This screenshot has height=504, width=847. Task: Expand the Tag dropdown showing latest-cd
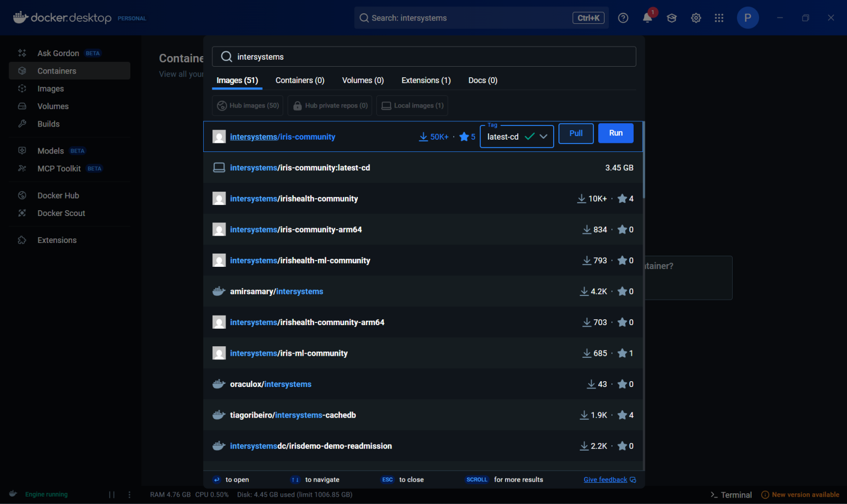pyautogui.click(x=517, y=137)
